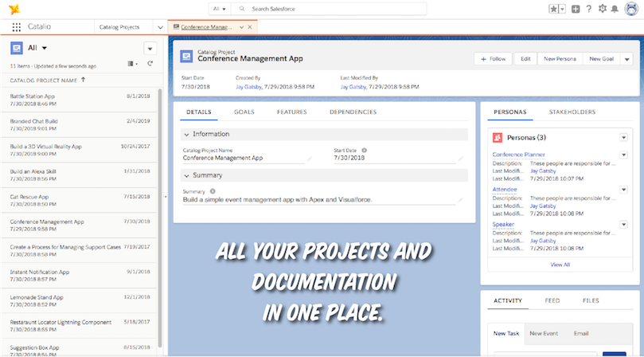Screen dimensions: 644x357
Task: Open Branded Chat Build in the list
Action: pos(33,121)
